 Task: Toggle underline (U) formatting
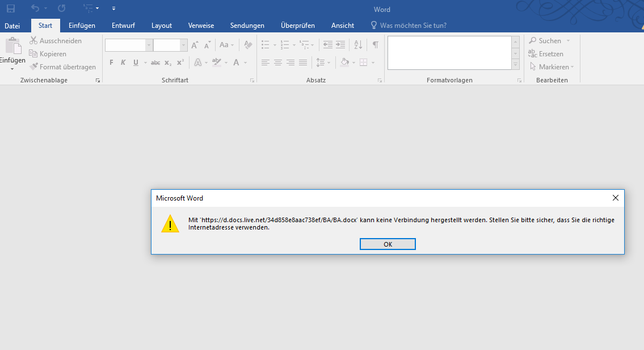136,63
